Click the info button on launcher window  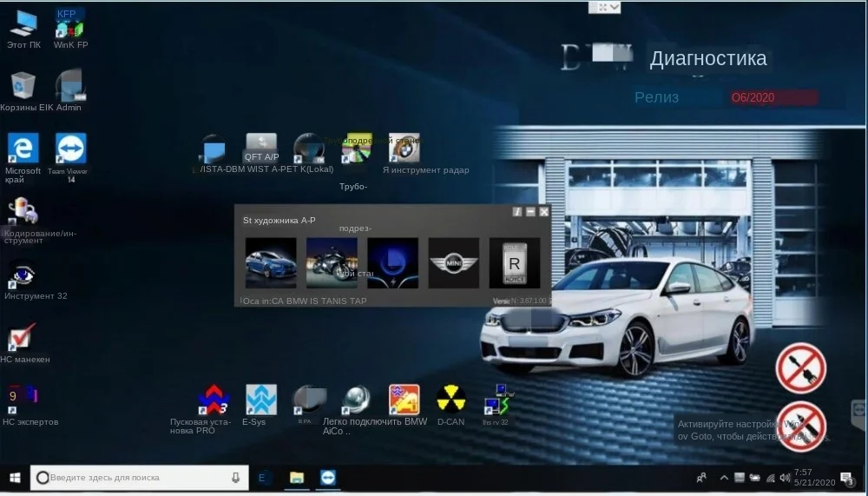(517, 212)
